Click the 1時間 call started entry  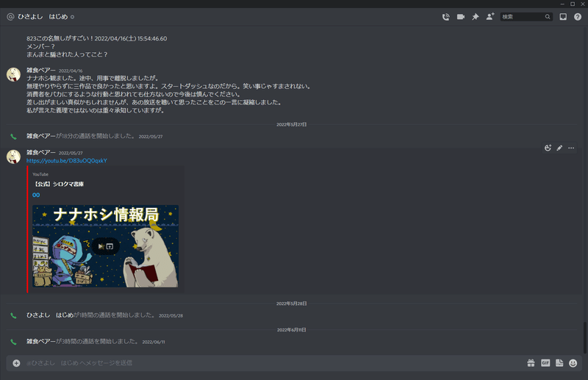point(104,315)
